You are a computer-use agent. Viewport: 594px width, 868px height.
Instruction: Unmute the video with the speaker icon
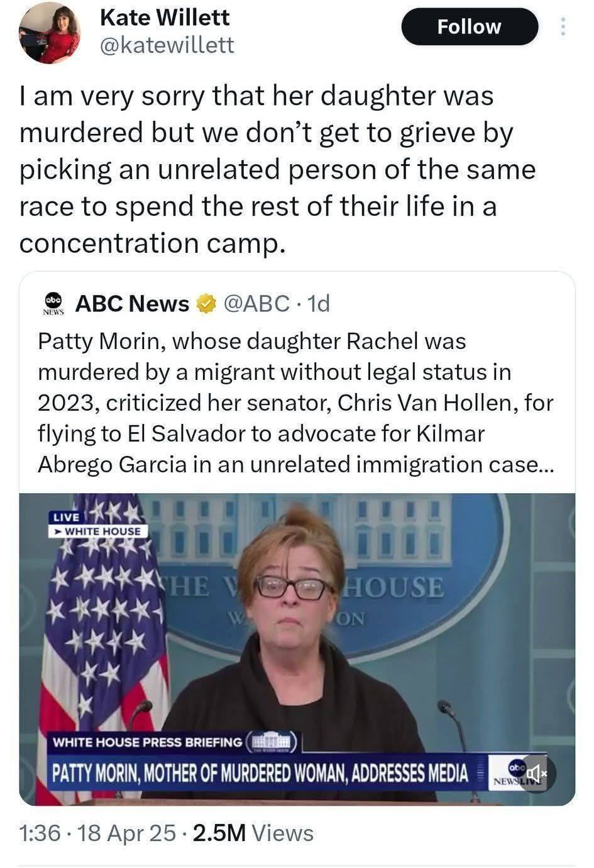pos(535,774)
